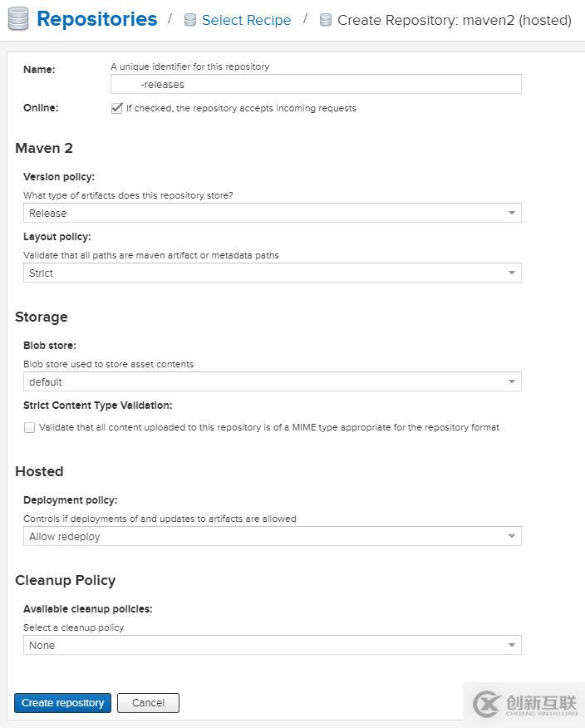This screenshot has width=585, height=728.
Task: Go to Select Recipe breadcrumb
Action: [246, 20]
